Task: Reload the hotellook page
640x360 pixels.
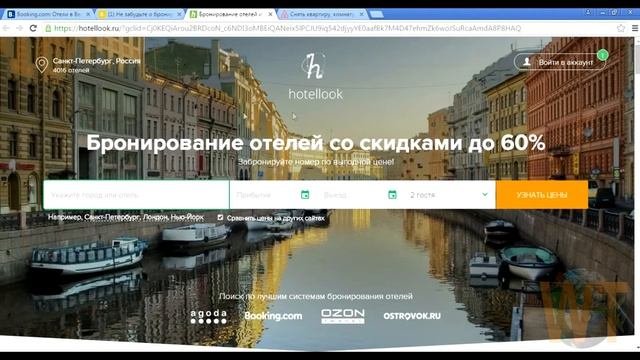Action: [x=33, y=28]
